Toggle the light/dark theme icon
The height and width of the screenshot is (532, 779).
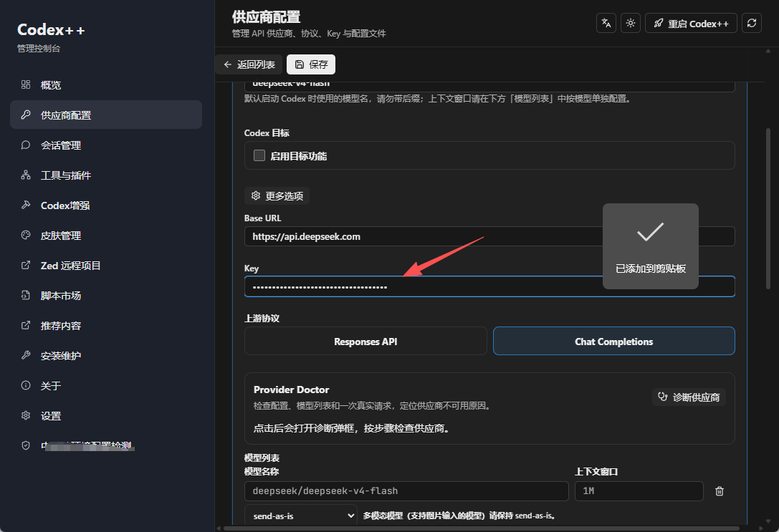point(631,24)
